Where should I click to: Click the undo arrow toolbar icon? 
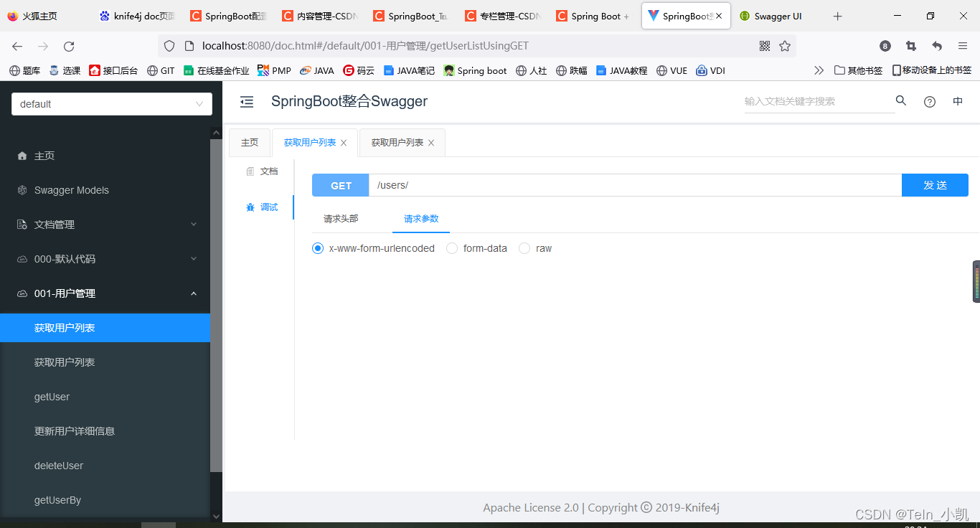(937, 46)
